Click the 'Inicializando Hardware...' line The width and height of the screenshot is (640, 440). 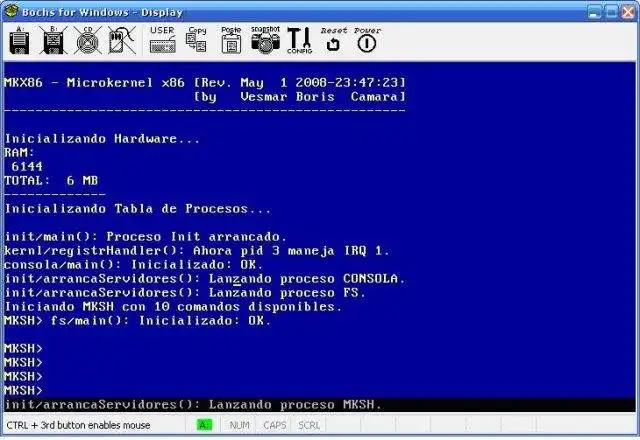click(102, 139)
